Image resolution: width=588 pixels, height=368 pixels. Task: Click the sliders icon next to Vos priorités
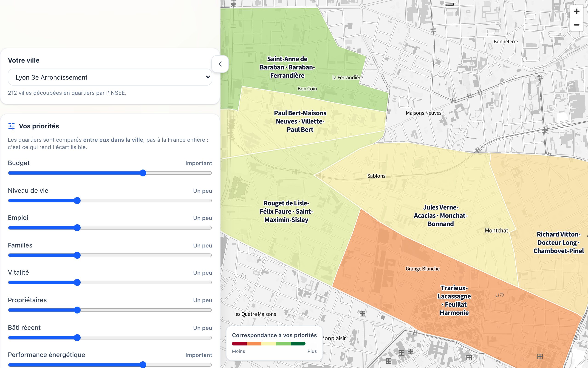pos(11,126)
